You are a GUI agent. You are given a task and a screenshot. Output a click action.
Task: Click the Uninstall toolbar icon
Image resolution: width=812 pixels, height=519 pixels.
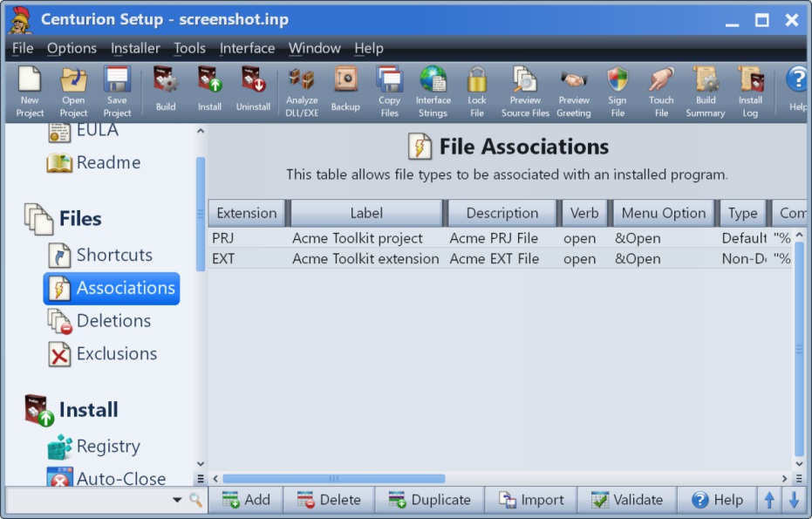(253, 91)
